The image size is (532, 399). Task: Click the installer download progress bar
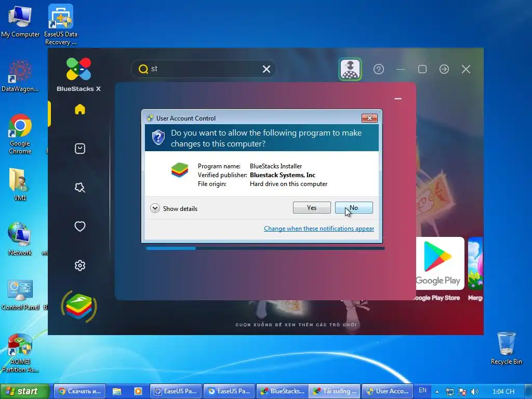coord(265,248)
